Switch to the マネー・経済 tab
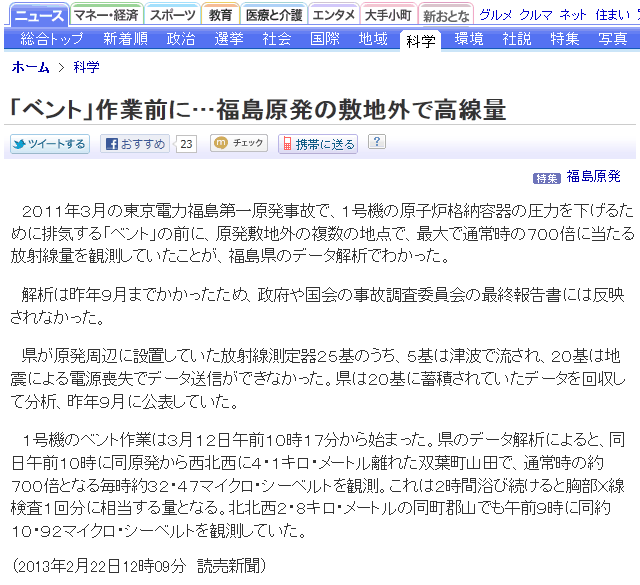The height and width of the screenshot is (585, 640). (x=107, y=15)
